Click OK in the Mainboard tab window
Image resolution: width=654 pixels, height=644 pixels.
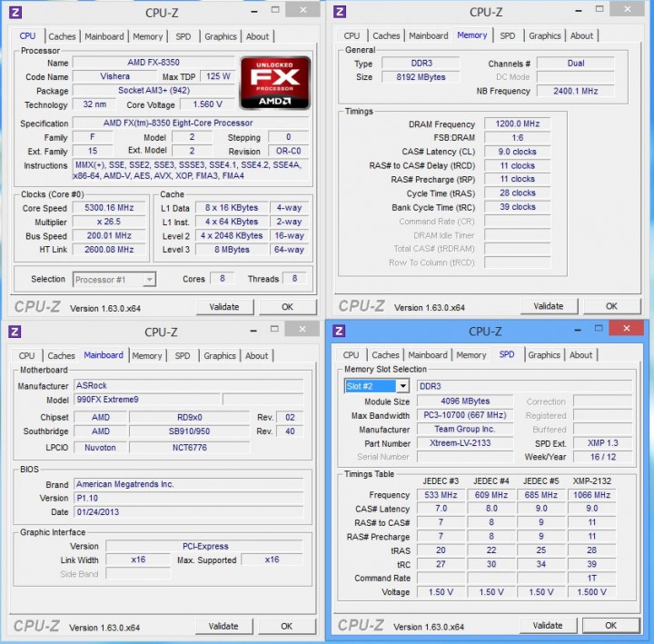[x=286, y=626]
